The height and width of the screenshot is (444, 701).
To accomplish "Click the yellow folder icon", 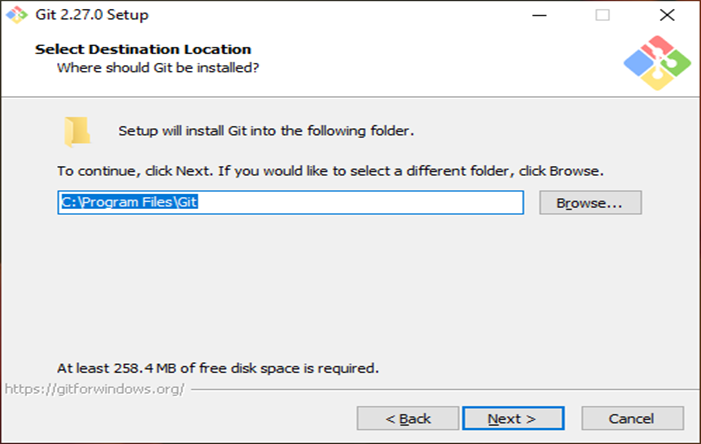I will pyautogui.click(x=76, y=131).
